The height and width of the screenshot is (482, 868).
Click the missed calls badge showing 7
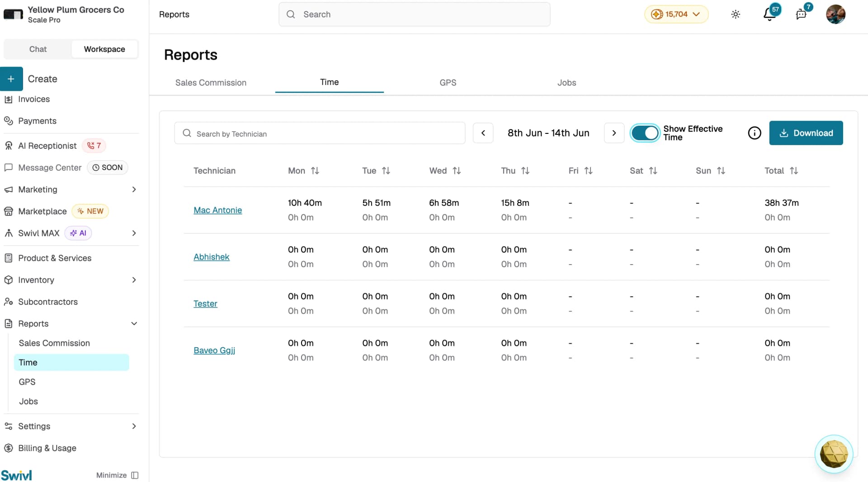pos(94,146)
